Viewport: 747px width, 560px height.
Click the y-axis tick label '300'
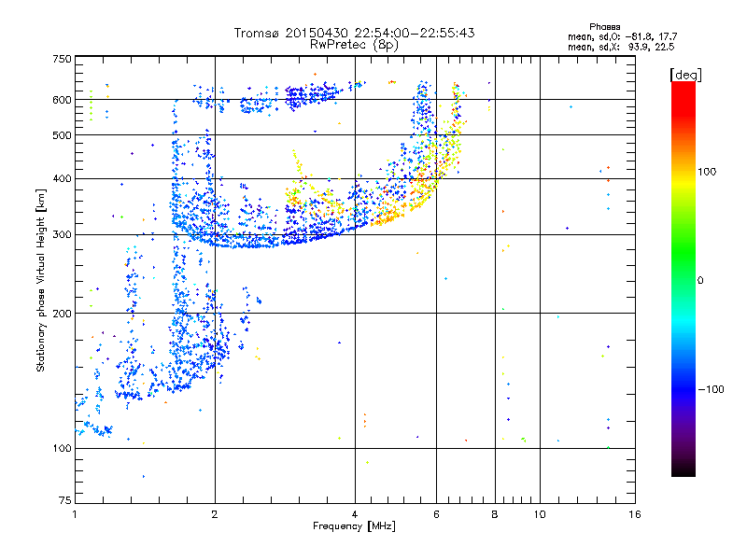(63, 234)
